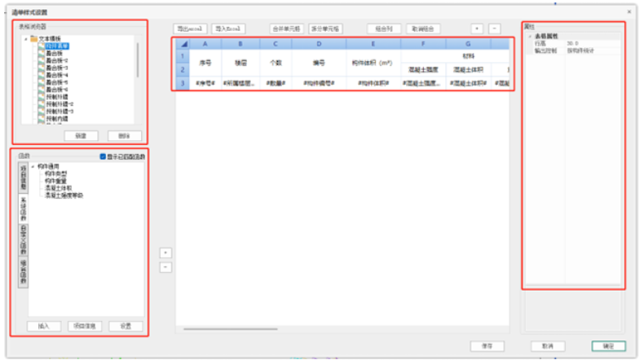Image resolution: width=644 pixels, height=360 pixels.
Task: Click the 设置 button in the info panel
Action: pyautogui.click(x=126, y=326)
